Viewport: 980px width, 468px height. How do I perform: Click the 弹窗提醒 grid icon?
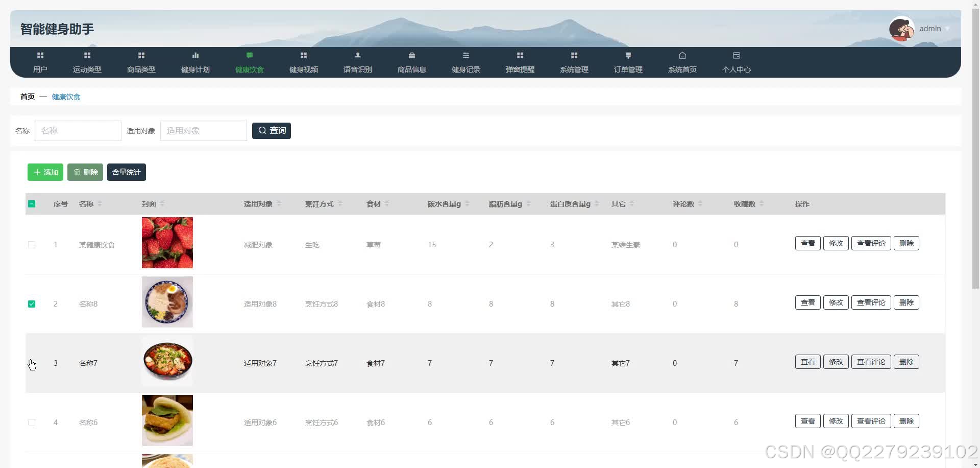click(520, 55)
